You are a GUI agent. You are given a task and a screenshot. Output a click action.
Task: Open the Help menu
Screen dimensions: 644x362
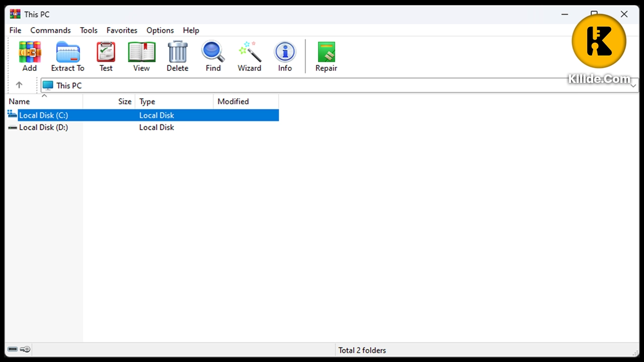(x=191, y=30)
